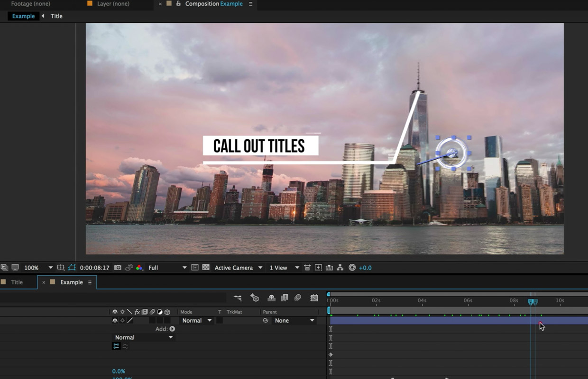Toggle Preserve Underlying Transparency box

[x=220, y=321]
